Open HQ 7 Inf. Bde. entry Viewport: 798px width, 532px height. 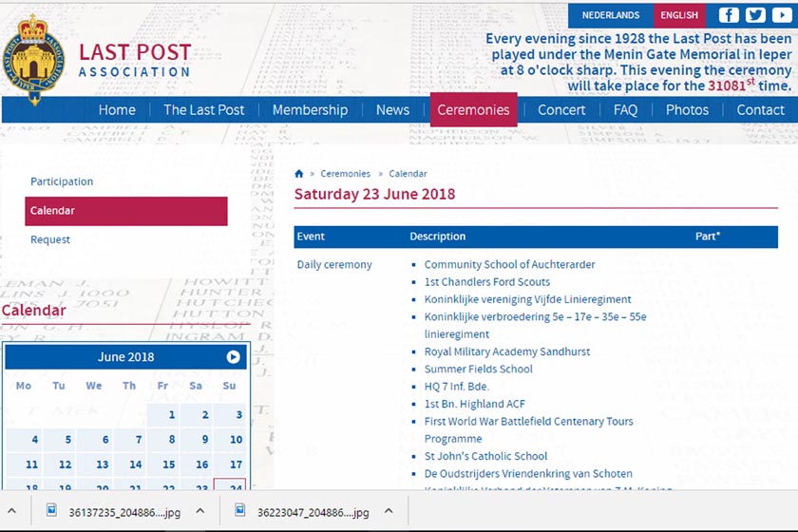457,387
